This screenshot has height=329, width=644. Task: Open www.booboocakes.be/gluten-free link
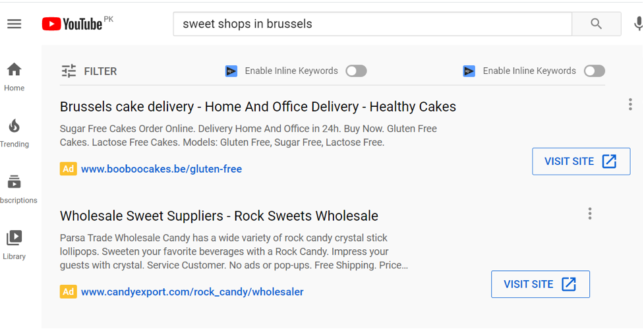point(161,169)
